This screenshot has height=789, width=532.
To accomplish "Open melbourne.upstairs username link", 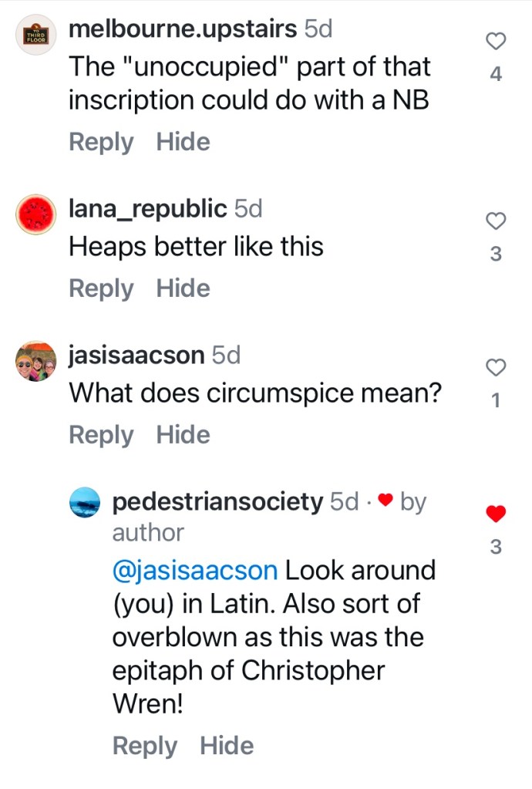I will tap(183, 29).
